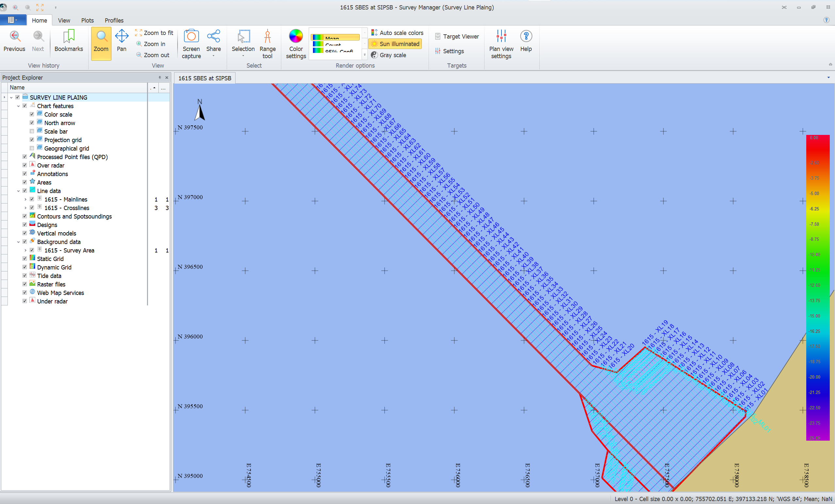Open the quick access toolbar dropdown
Image resolution: width=835 pixels, height=504 pixels.
tap(56, 7)
